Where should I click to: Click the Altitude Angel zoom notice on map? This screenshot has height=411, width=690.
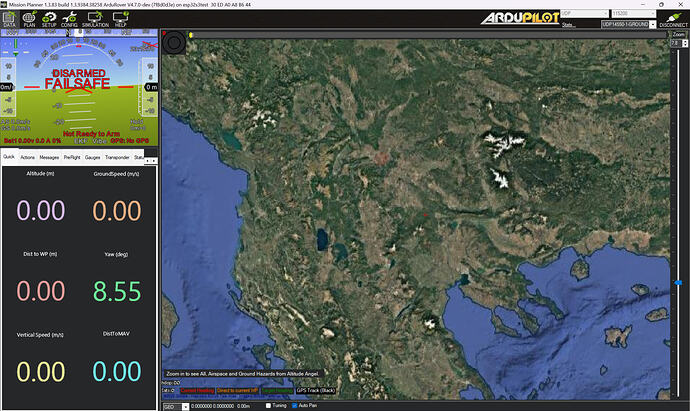point(242,374)
